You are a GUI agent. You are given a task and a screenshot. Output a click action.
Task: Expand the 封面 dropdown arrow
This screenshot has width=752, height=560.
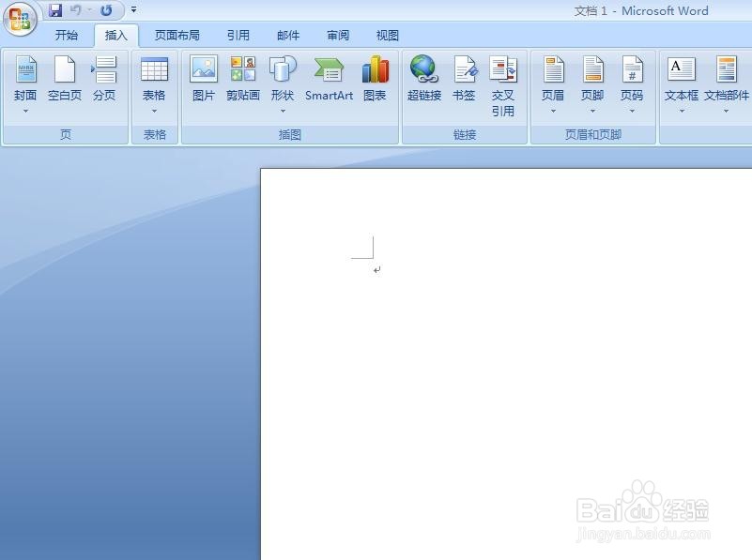click(x=26, y=111)
